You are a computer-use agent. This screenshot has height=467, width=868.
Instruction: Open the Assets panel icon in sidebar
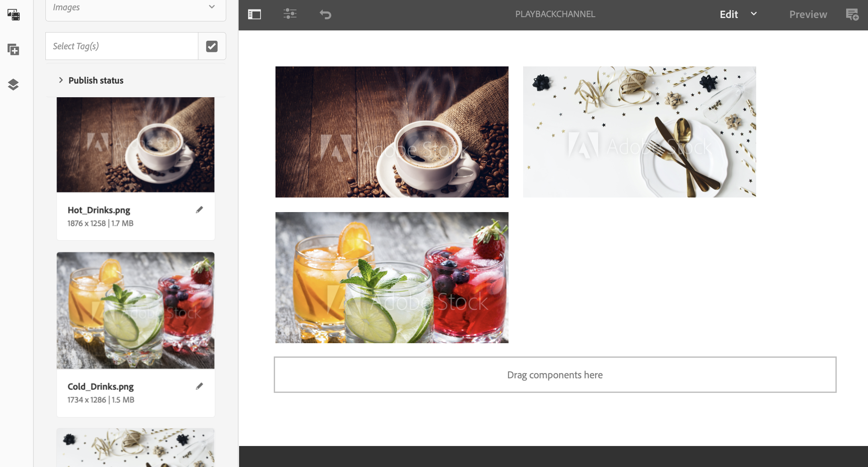tap(13, 15)
